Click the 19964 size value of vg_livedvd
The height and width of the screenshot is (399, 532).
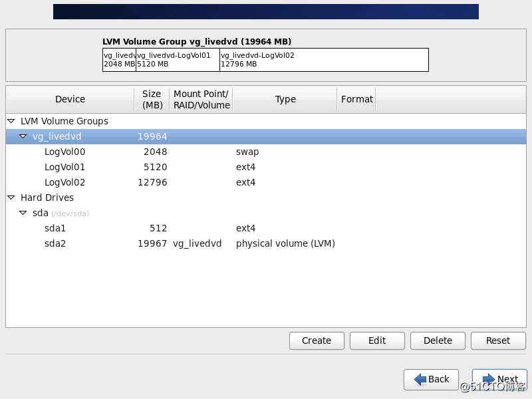[152, 136]
